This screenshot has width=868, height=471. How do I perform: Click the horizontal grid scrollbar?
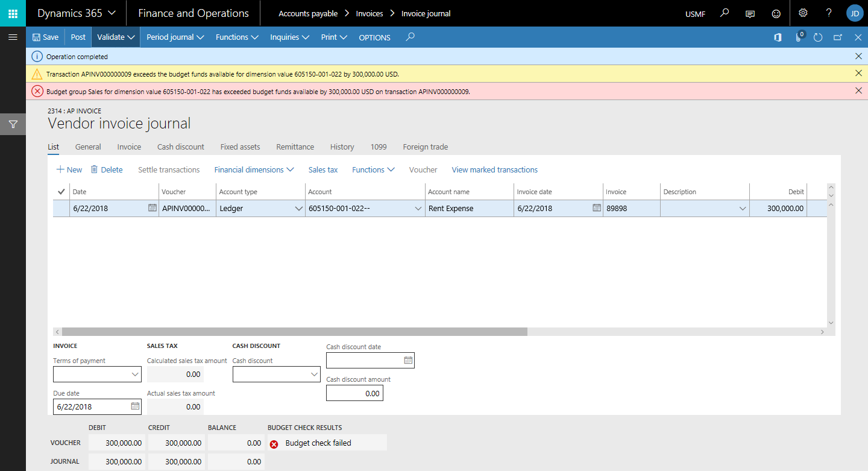coord(294,332)
